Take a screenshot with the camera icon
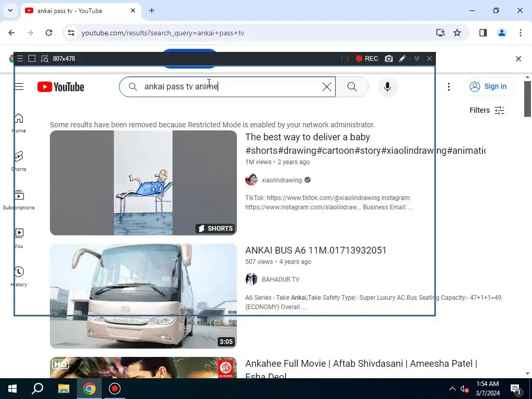 click(x=389, y=59)
